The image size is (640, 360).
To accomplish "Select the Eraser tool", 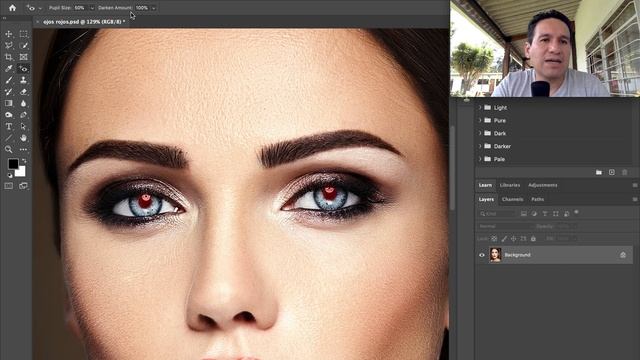I will [24, 92].
